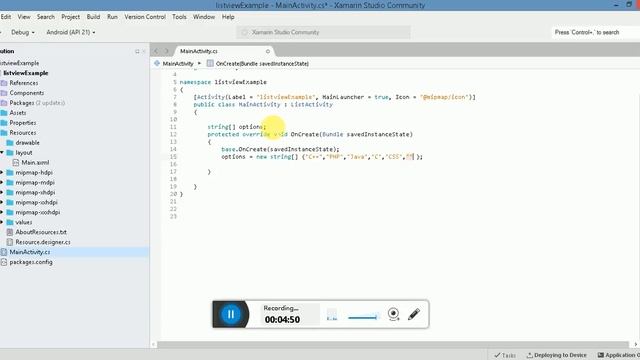
Task: Open the Window menu
Action: click(204, 17)
